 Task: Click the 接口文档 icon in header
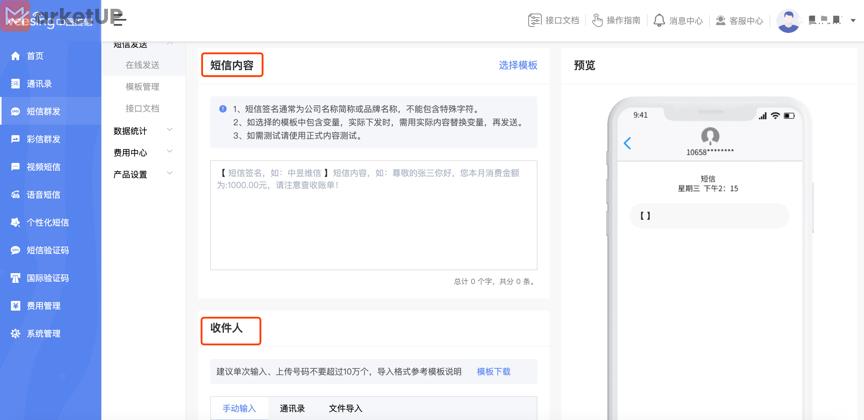(534, 20)
